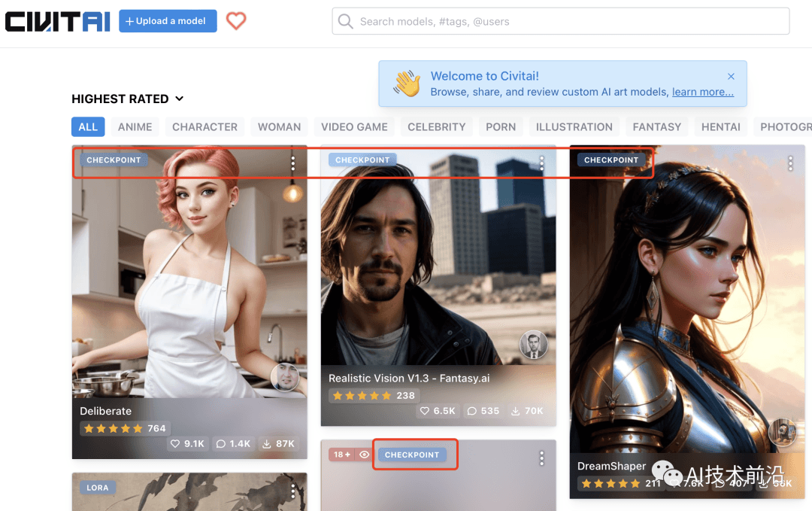
Task: Toggle the ANIME category filter
Action: point(135,126)
